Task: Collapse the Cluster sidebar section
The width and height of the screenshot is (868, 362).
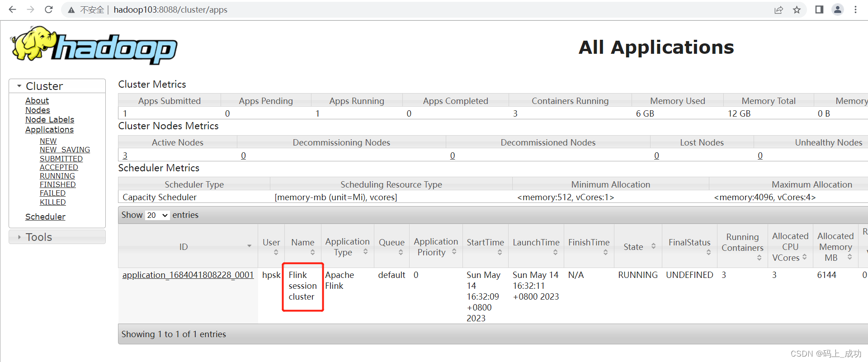Action: coord(57,86)
